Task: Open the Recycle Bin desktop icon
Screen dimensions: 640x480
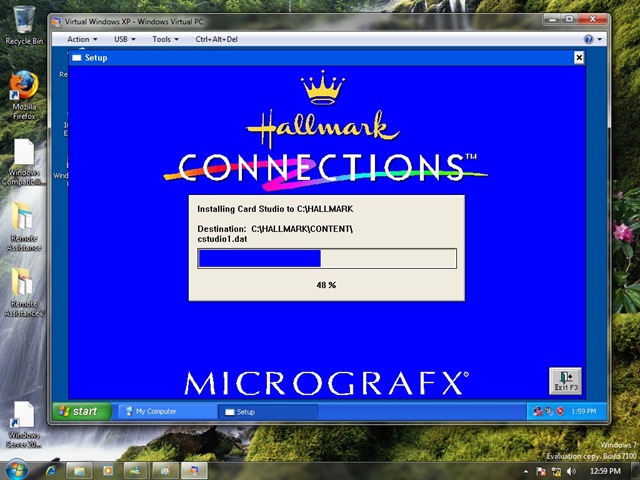Action: (24, 24)
